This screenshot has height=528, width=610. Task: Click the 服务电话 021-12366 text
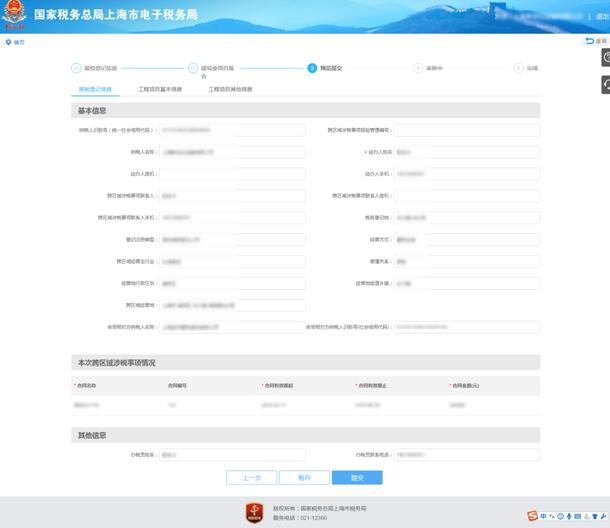pos(300,518)
